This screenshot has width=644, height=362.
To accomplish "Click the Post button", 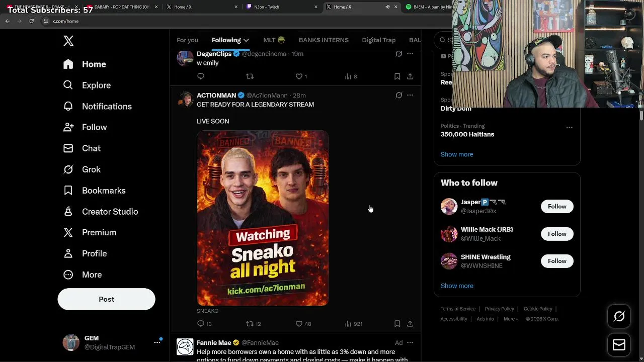I will (107, 299).
